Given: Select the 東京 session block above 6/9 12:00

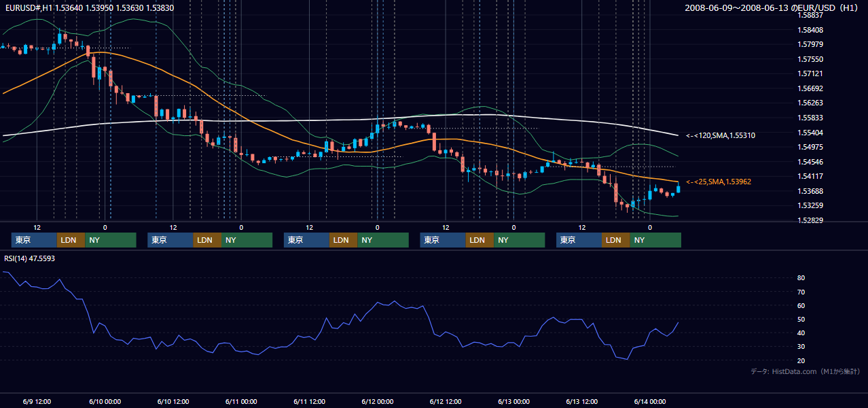Looking at the screenshot, I should (34, 240).
